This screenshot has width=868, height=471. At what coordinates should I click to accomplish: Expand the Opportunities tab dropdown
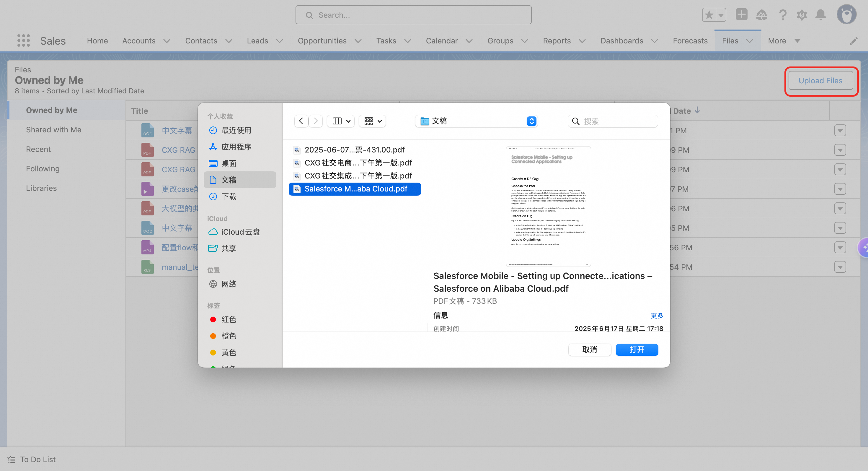click(x=358, y=41)
